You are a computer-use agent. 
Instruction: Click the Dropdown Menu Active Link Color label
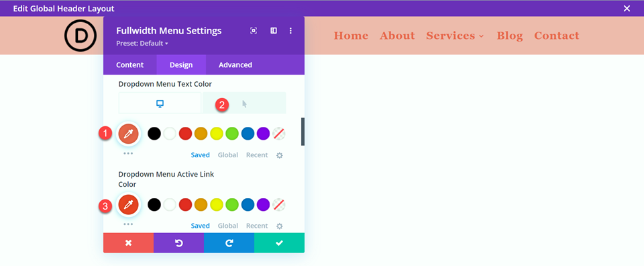[x=166, y=179]
